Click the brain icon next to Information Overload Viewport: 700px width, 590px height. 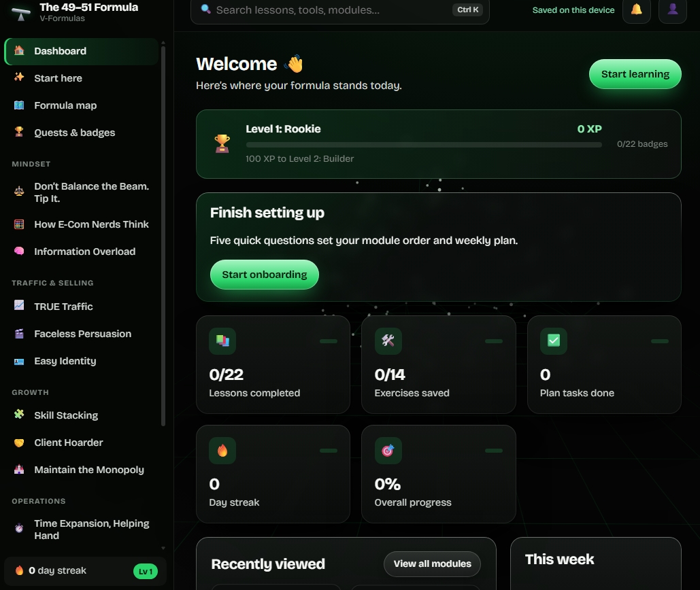click(19, 251)
